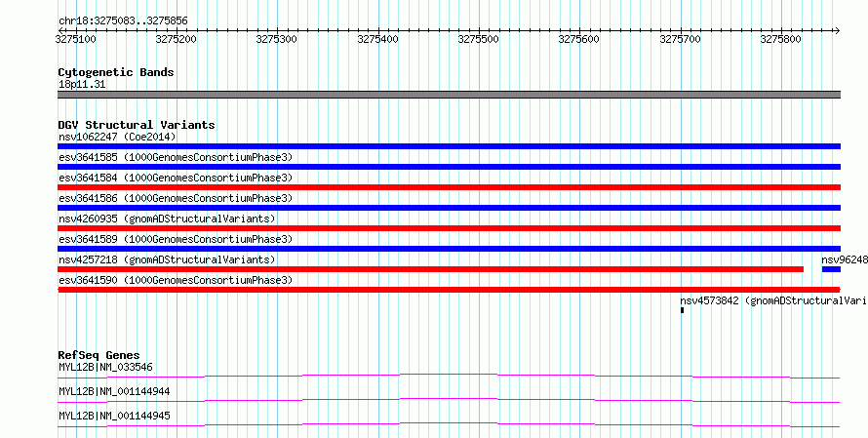Select the blue bar for esv3641586
This screenshot has width=868, height=438.
click(449, 208)
